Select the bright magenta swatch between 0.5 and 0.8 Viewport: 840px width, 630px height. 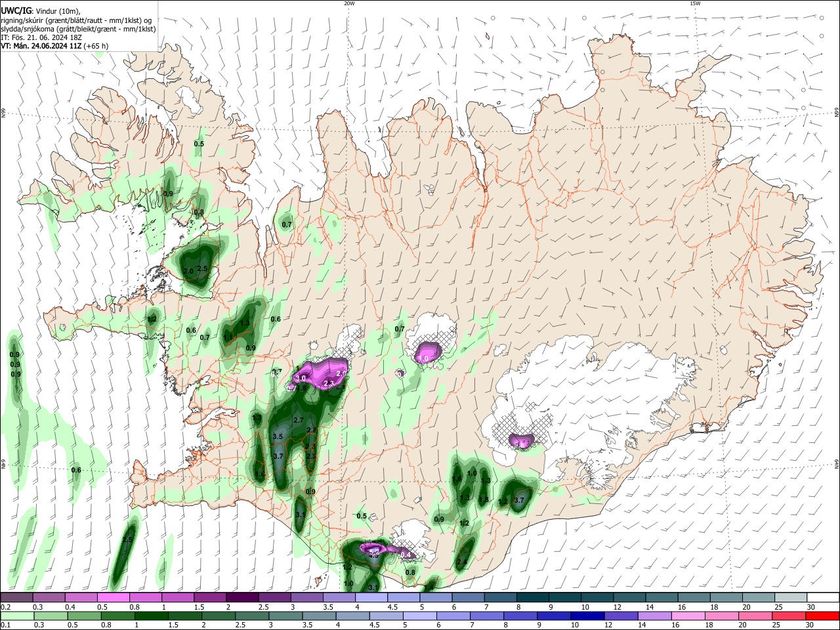coord(114,598)
